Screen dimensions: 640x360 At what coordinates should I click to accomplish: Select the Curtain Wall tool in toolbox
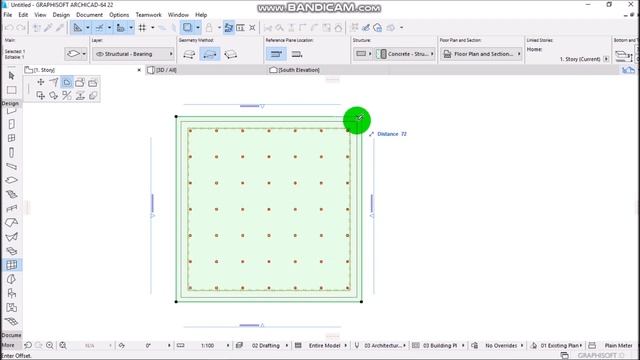[x=11, y=265]
